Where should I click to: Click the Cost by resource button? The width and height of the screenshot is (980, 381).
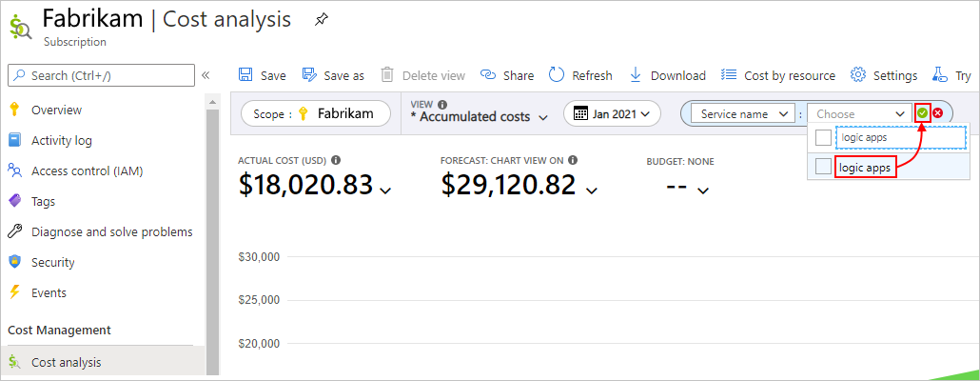(x=778, y=75)
